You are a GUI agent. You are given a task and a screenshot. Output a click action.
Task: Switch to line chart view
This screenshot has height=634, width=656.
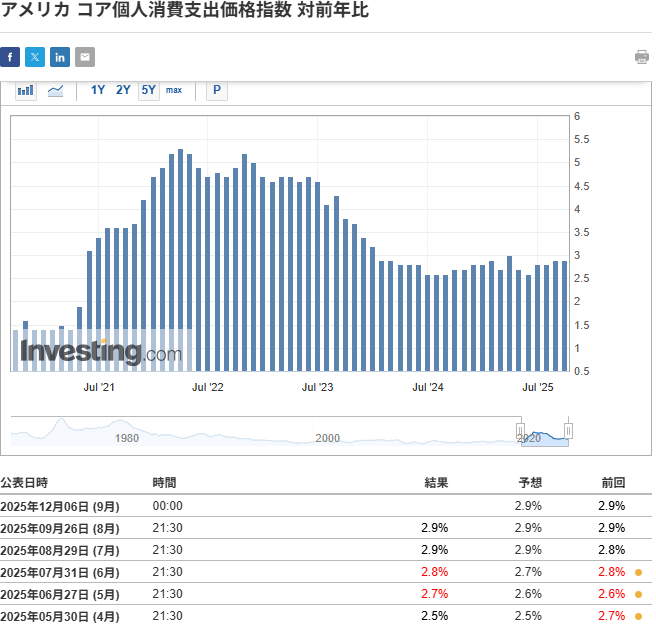click(x=55, y=91)
